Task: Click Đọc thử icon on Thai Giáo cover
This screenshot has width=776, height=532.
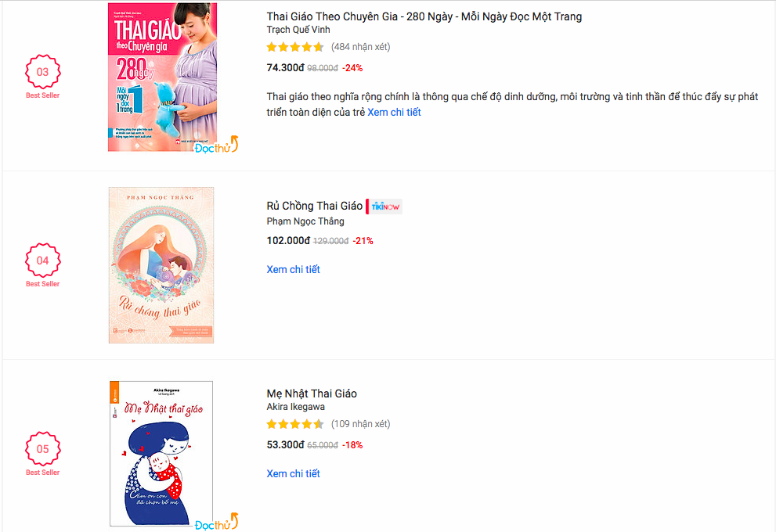Action: coord(216,146)
